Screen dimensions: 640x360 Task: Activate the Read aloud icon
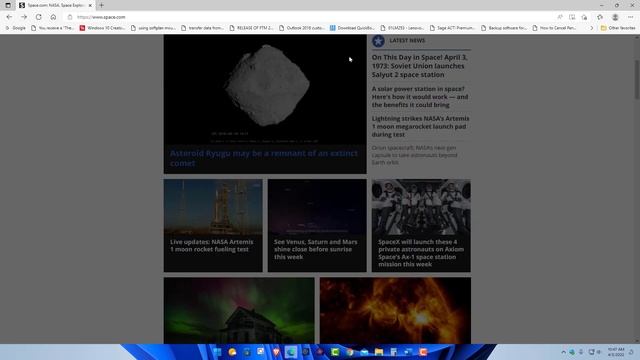tap(560, 17)
